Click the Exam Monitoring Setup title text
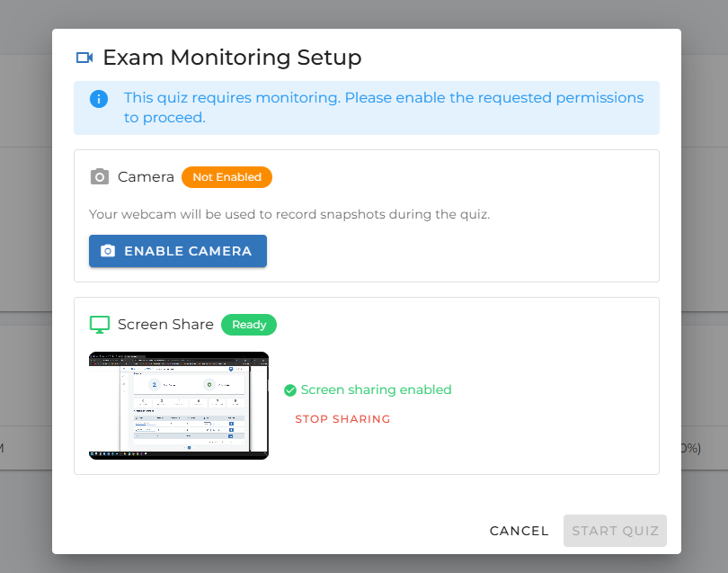Image resolution: width=728 pixels, height=573 pixels. (x=232, y=57)
